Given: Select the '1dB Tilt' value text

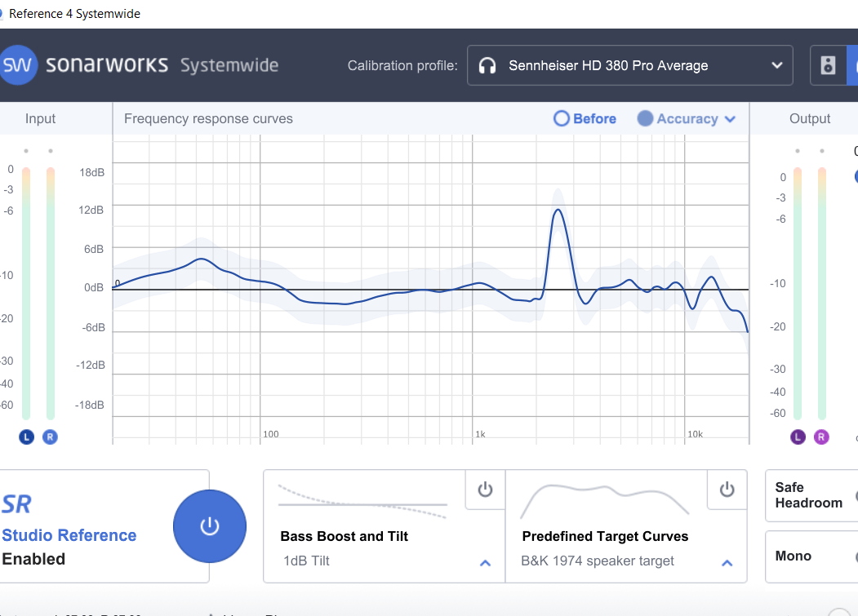Looking at the screenshot, I should pos(306,561).
